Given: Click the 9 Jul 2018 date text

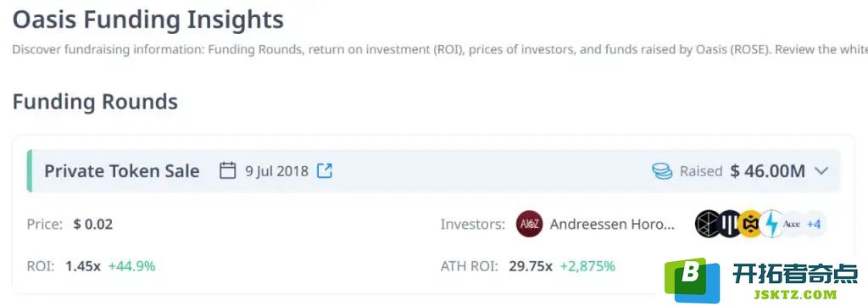Looking at the screenshot, I should (277, 171).
